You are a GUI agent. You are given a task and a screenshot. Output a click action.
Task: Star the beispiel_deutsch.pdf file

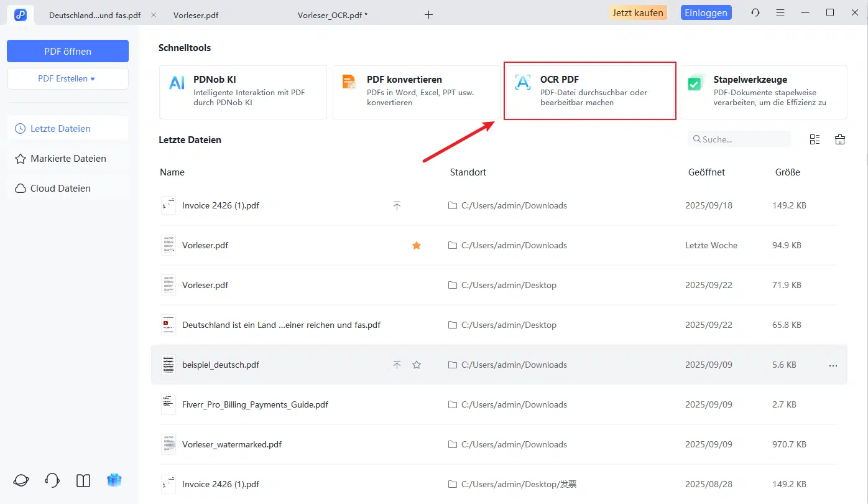(x=417, y=365)
